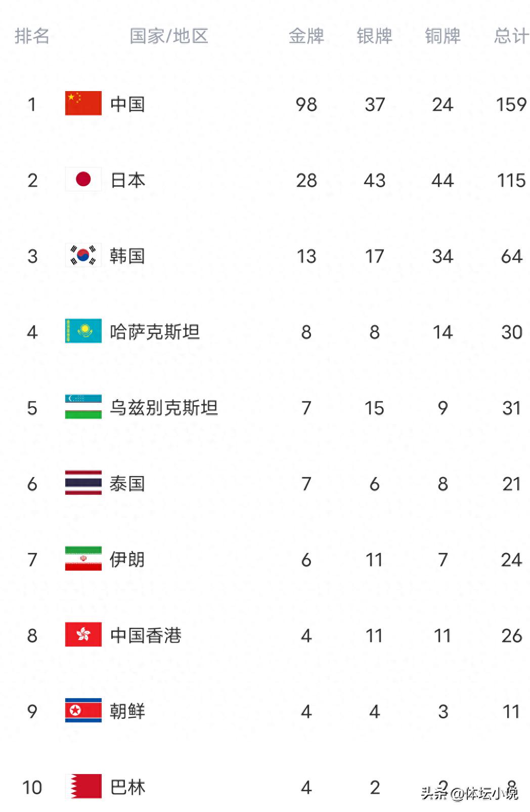Click the 总计 column header
Image resolution: width=530 pixels, height=812 pixels.
[511, 36]
